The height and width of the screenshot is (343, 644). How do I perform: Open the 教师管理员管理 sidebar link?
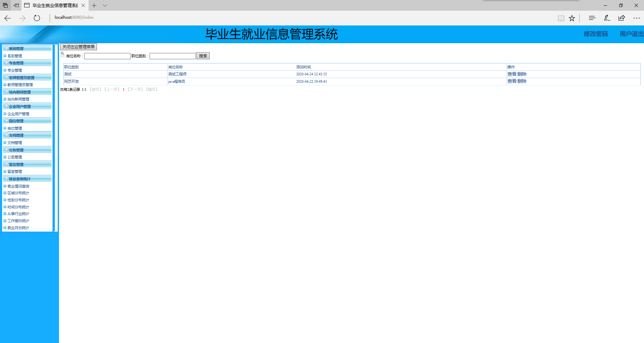20,85
